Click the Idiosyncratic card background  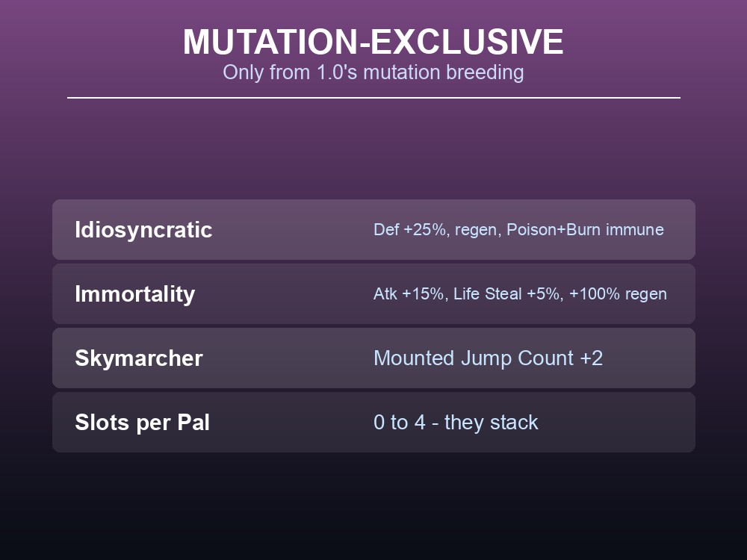pos(373,229)
